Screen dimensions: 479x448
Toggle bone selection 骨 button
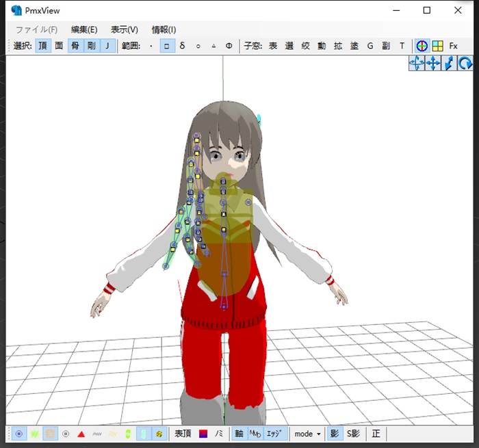point(75,46)
